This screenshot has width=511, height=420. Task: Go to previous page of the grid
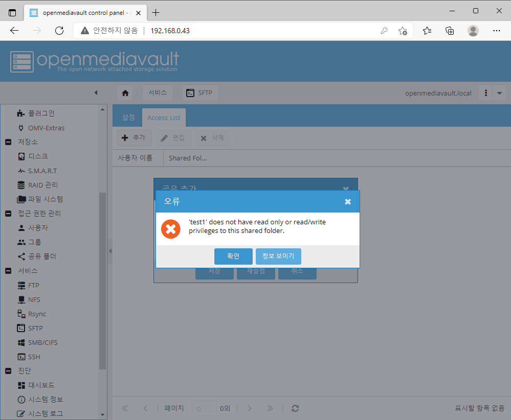click(145, 408)
